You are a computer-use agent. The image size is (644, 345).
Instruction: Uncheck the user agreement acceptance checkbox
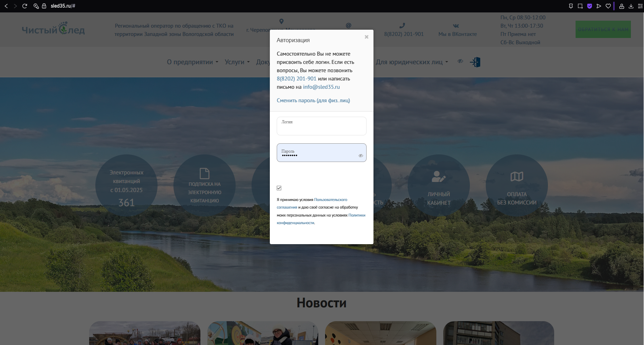pyautogui.click(x=279, y=188)
